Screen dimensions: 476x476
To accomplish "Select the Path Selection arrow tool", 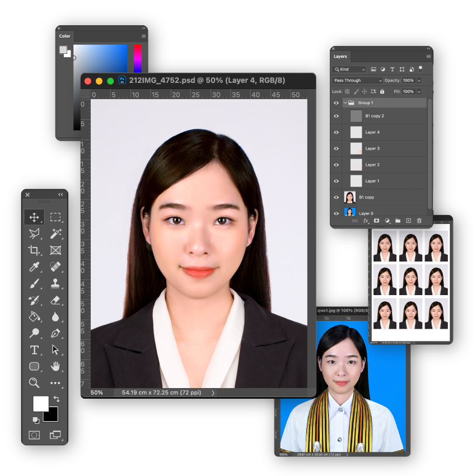I will pos(55,349).
